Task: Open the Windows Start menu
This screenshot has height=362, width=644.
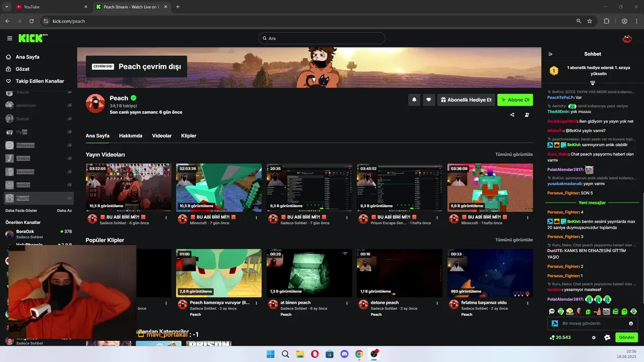Action: coord(270,354)
